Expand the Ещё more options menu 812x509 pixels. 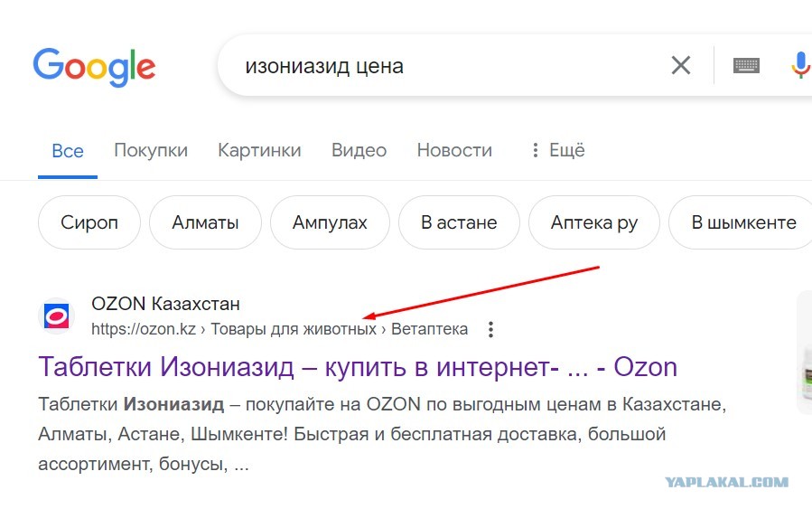point(559,150)
